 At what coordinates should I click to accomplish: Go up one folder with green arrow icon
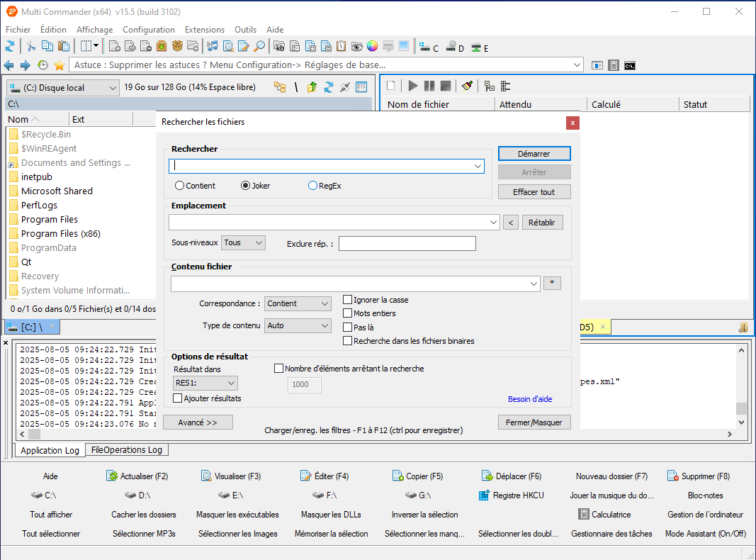pyautogui.click(x=312, y=87)
